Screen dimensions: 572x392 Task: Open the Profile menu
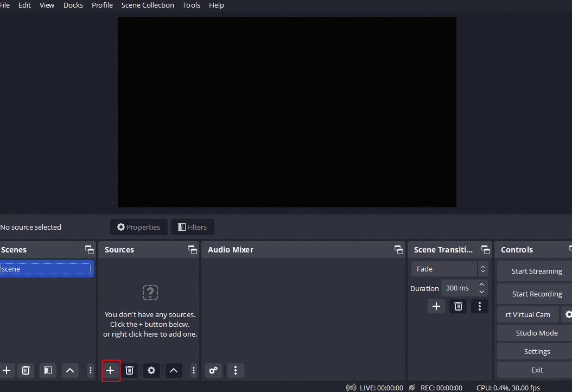click(x=102, y=5)
